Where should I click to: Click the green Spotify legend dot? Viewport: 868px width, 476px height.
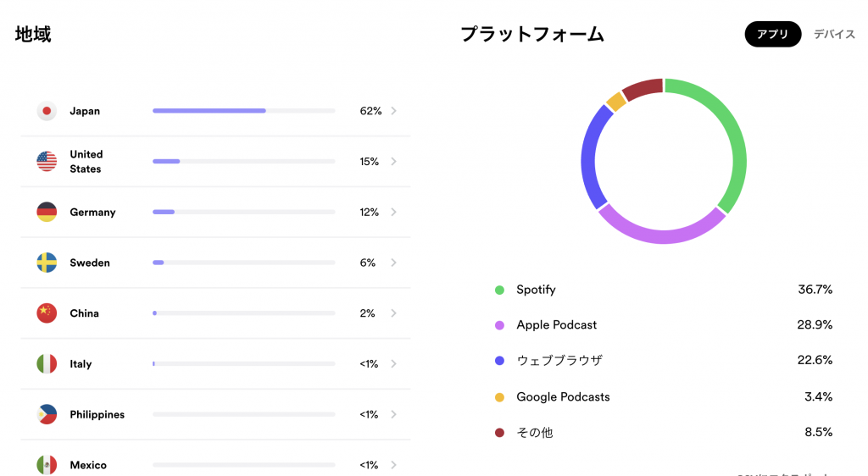[x=499, y=290]
